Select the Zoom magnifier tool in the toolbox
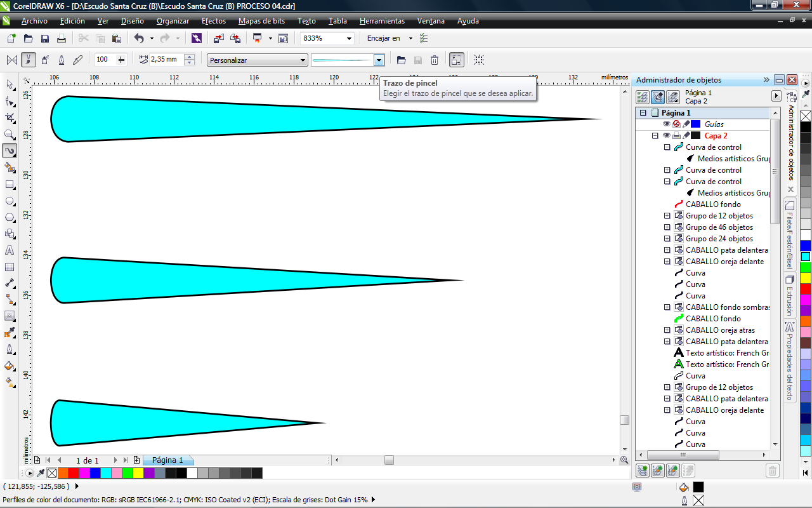 10,134
